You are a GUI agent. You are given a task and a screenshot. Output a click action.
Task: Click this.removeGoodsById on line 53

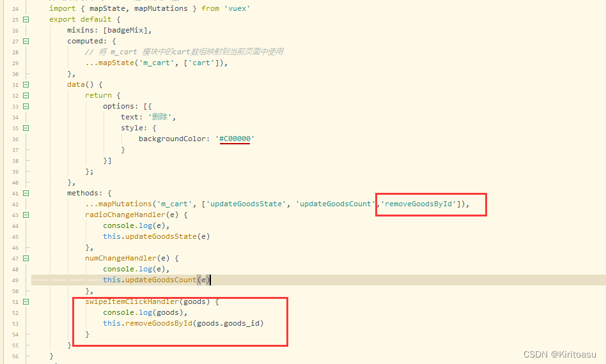[x=147, y=324]
